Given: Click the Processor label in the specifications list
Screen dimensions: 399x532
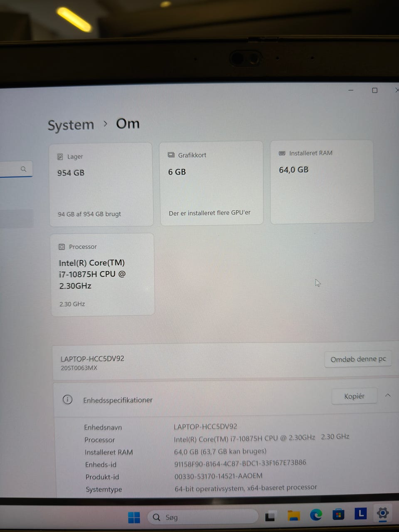Looking at the screenshot, I should pyautogui.click(x=99, y=440).
